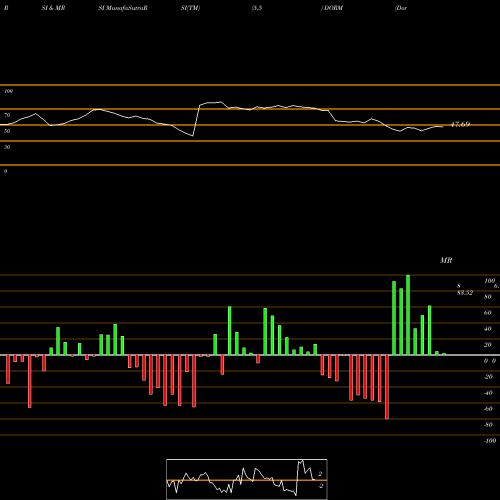Open the mini line chart thumbnail at bottom
Image resolution: width=500 pixels, height=500 pixels.
247,479
